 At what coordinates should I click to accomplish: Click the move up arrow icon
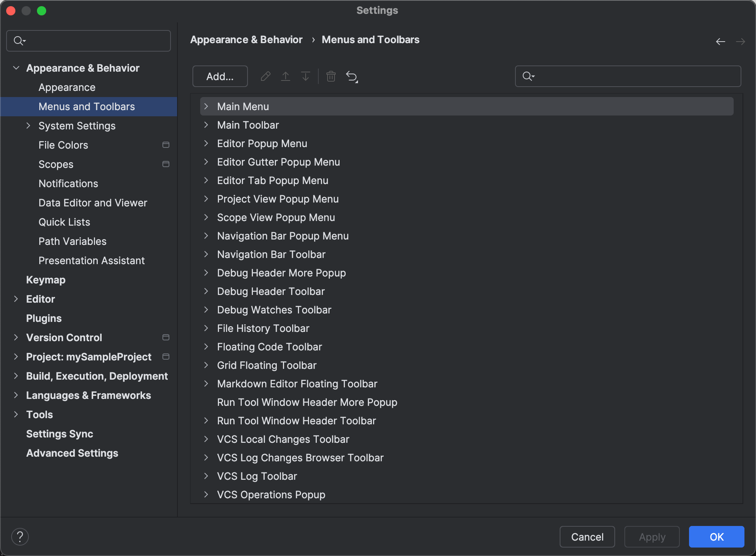coord(286,76)
